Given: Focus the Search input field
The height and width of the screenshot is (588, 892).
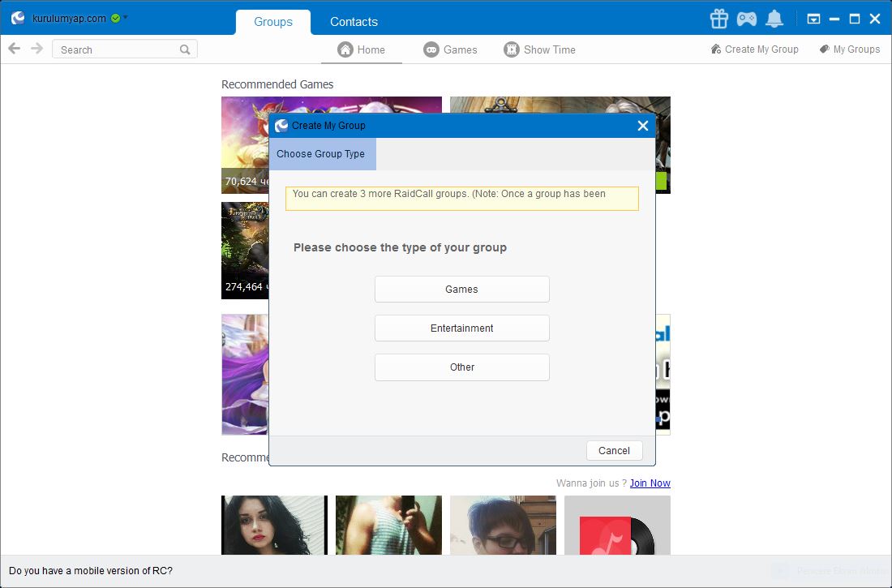Looking at the screenshot, I should (x=125, y=49).
